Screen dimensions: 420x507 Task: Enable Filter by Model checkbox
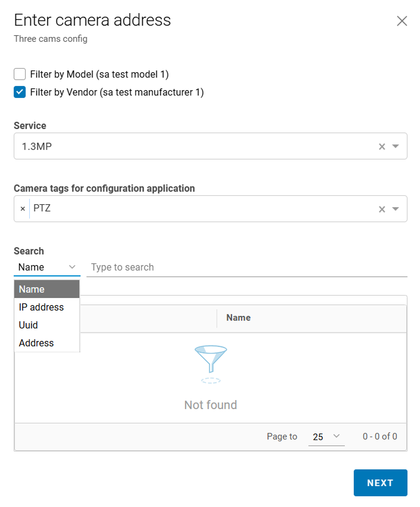(20, 75)
